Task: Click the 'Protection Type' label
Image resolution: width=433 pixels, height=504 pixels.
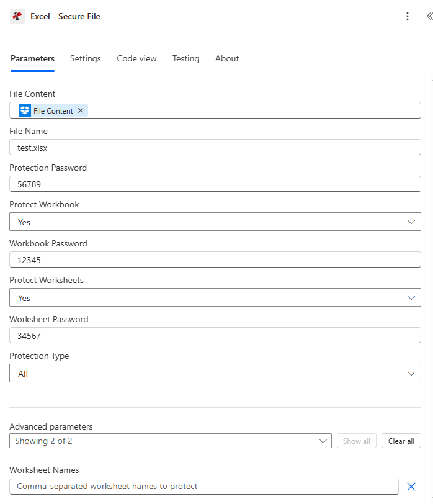Action: point(39,356)
